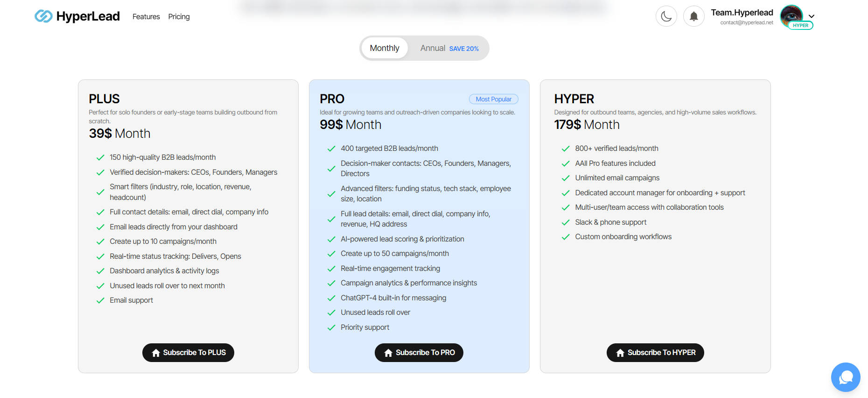Image resolution: width=868 pixels, height=398 pixels.
Task: Click contact@hyperlead.net email text
Action: [747, 22]
